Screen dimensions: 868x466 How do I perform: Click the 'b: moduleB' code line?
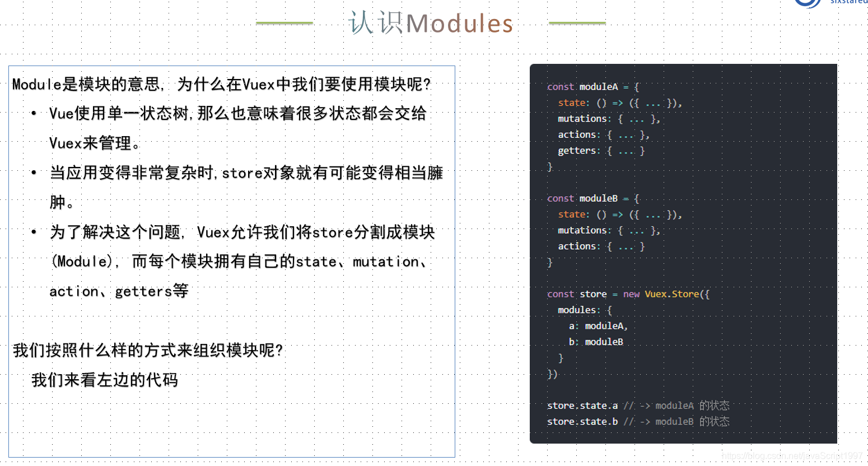pyautogui.click(x=596, y=342)
